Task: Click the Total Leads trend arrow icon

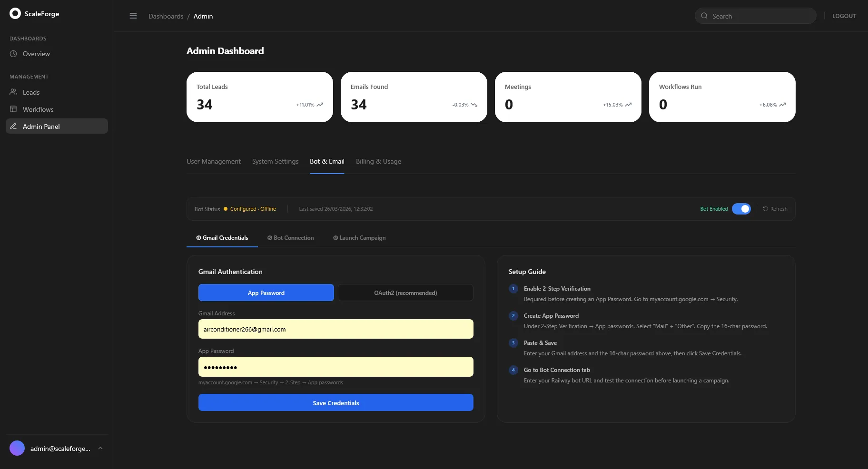Action: coord(320,105)
